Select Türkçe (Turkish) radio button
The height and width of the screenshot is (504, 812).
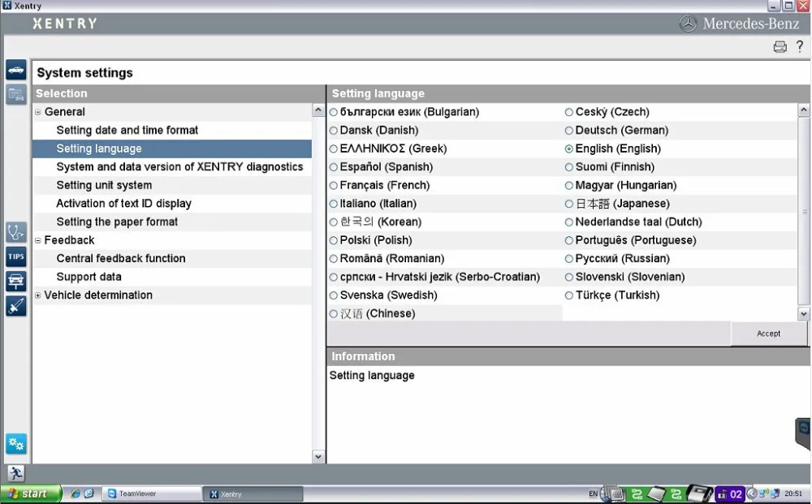(x=568, y=295)
